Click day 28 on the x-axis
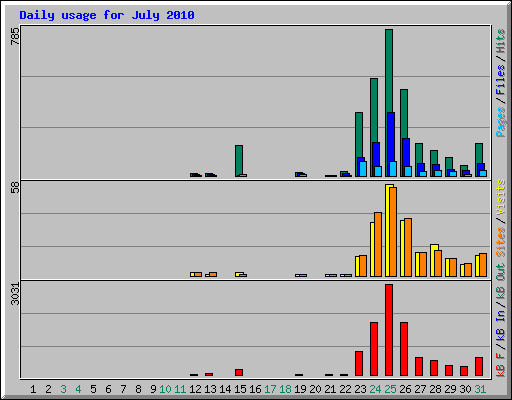Viewport: 512px width, 400px height. point(435,389)
